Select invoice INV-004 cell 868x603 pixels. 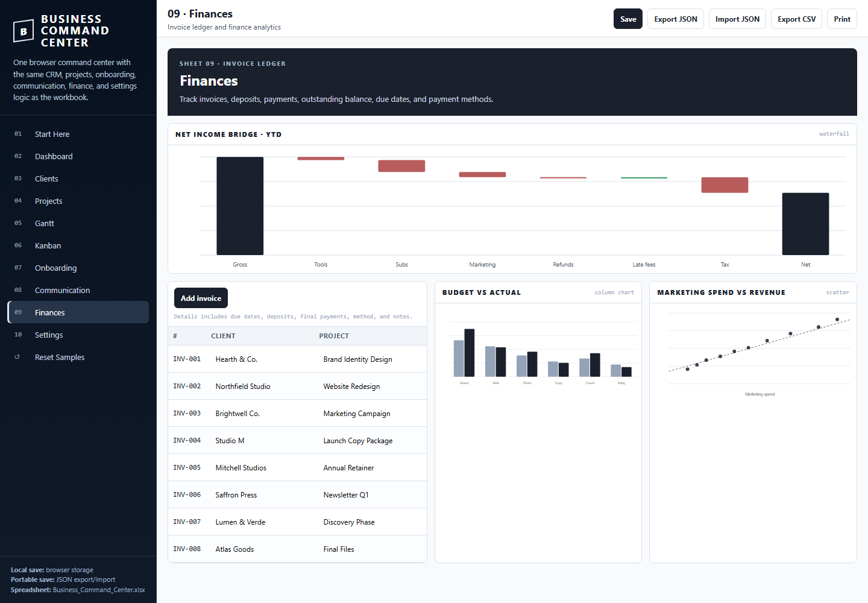coord(187,440)
